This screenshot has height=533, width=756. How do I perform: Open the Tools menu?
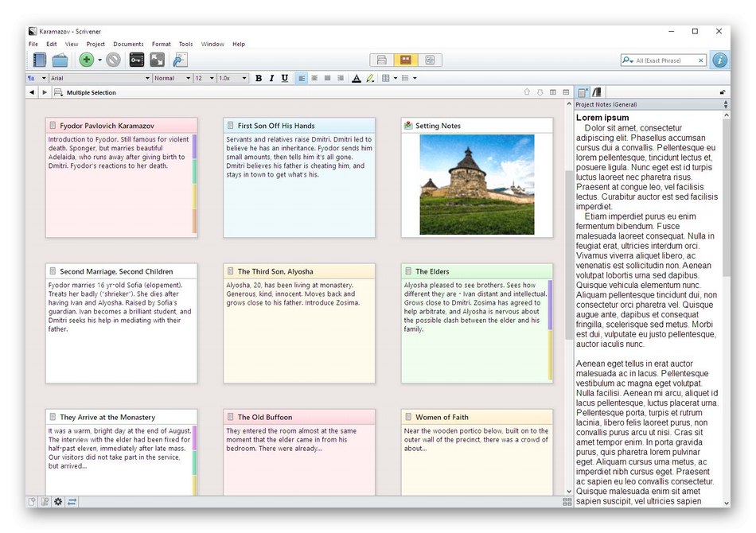click(x=185, y=44)
